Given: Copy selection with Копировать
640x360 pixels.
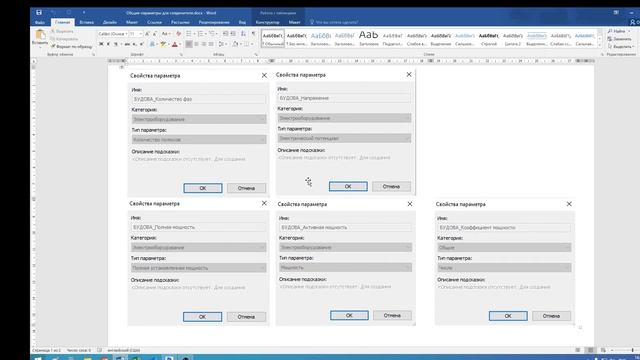Looking at the screenshot, I should (x=64, y=39).
